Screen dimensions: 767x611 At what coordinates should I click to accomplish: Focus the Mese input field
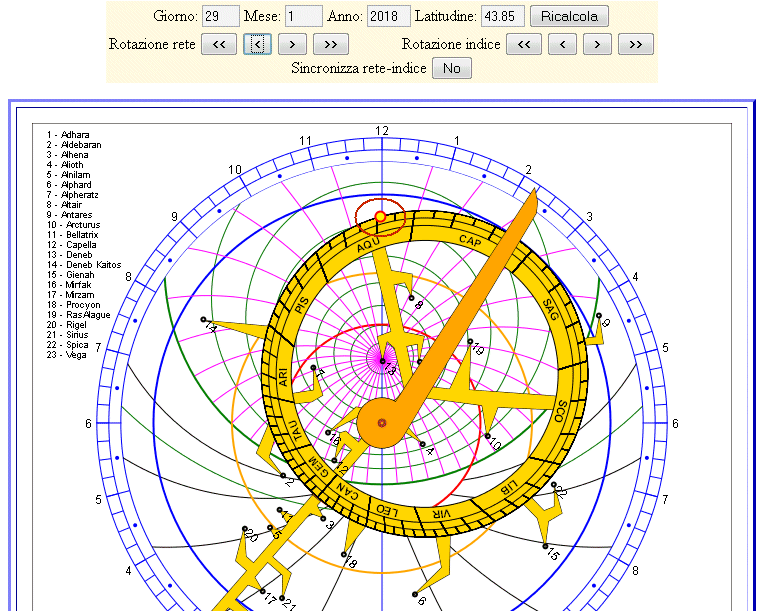(x=304, y=16)
